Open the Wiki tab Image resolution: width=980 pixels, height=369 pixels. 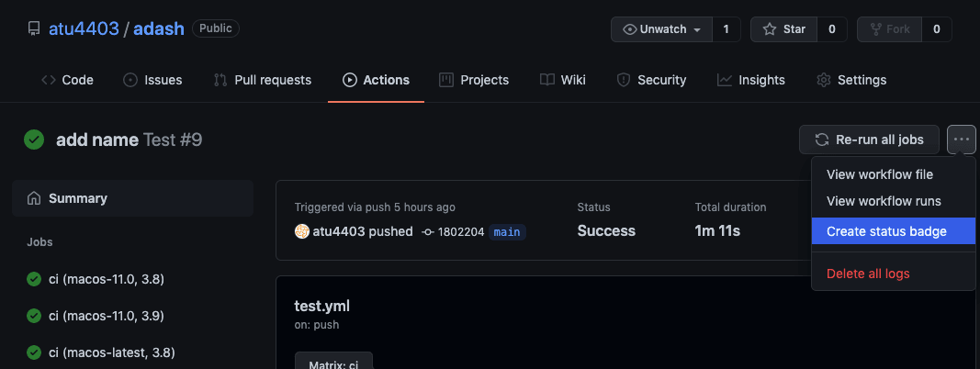[562, 80]
